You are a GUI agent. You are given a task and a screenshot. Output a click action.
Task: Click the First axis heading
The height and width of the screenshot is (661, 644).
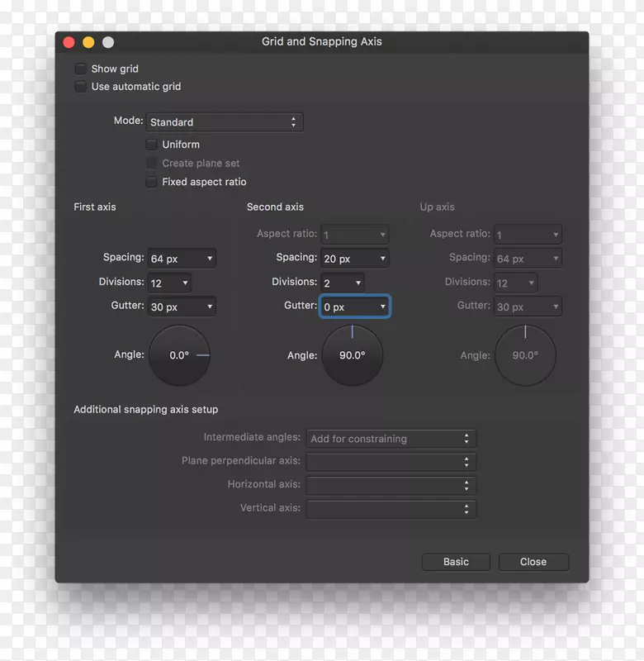(x=95, y=207)
